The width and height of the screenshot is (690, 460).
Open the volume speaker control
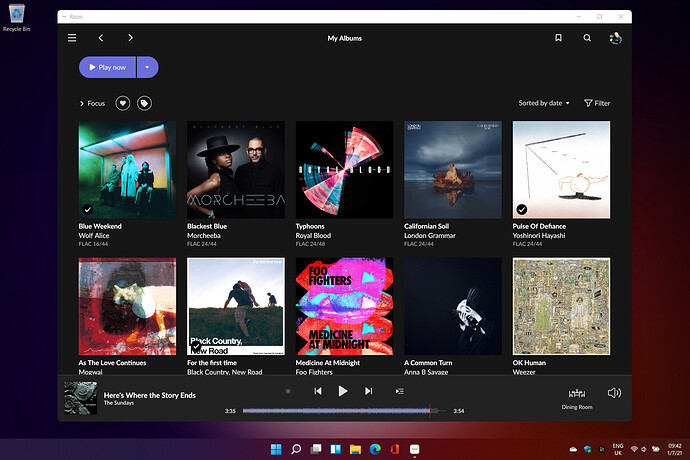[614, 393]
